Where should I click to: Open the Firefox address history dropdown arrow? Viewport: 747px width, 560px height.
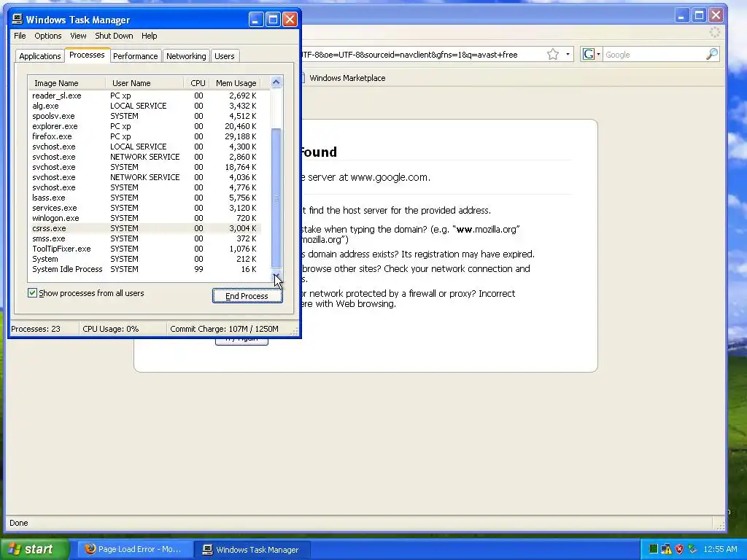[x=568, y=54]
